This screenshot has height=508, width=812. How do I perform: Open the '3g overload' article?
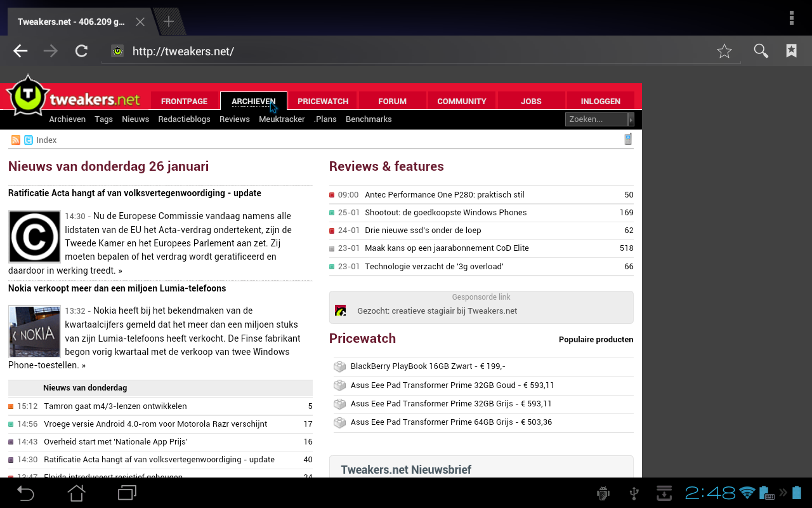click(x=434, y=267)
